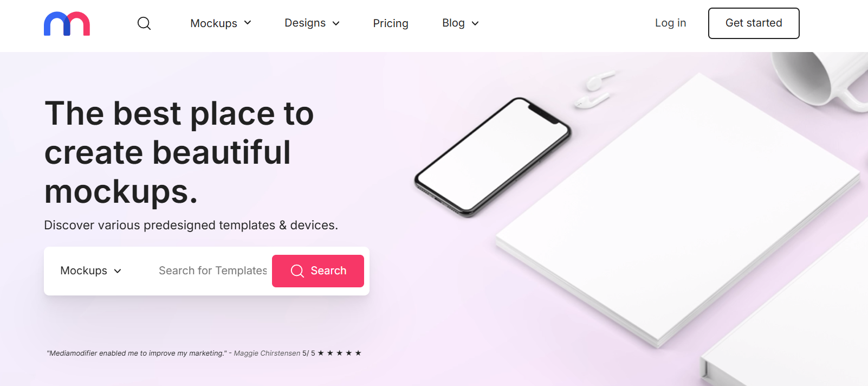Image resolution: width=868 pixels, height=386 pixels.
Task: Click the white notebook mockup image
Action: coord(677,210)
